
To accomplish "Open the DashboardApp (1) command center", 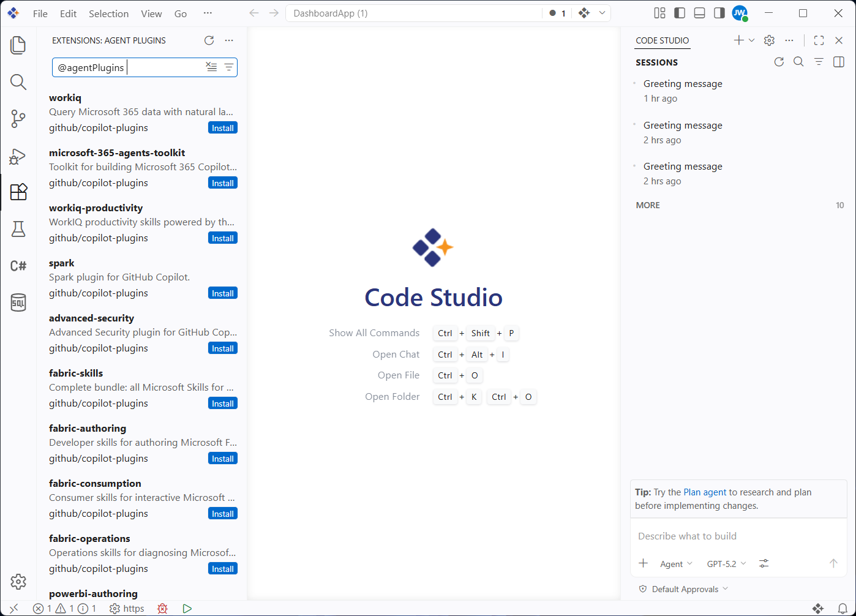I will [414, 13].
